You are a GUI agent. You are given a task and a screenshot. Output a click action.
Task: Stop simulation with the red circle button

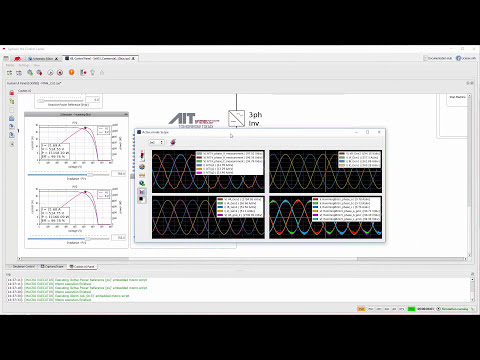[x=60, y=72]
